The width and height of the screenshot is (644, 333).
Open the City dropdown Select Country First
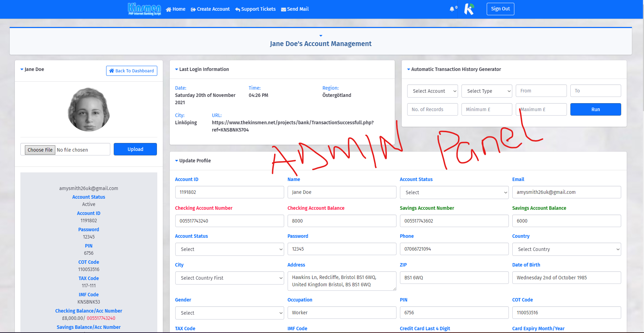coord(230,278)
